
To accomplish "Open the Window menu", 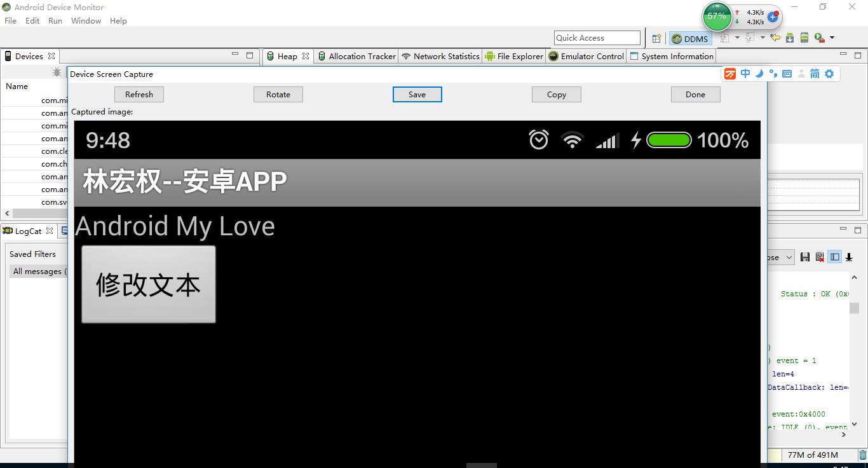I will (x=86, y=20).
